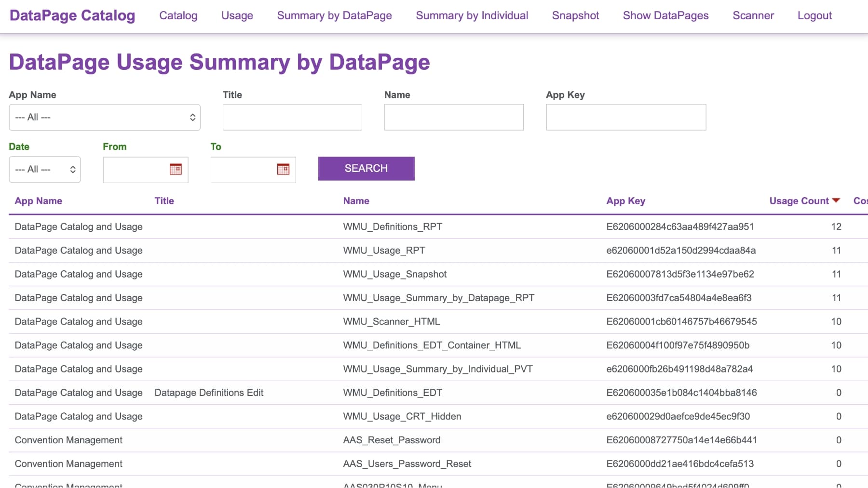This screenshot has width=868, height=488.
Task: Sort table by App Key column
Action: tap(626, 201)
